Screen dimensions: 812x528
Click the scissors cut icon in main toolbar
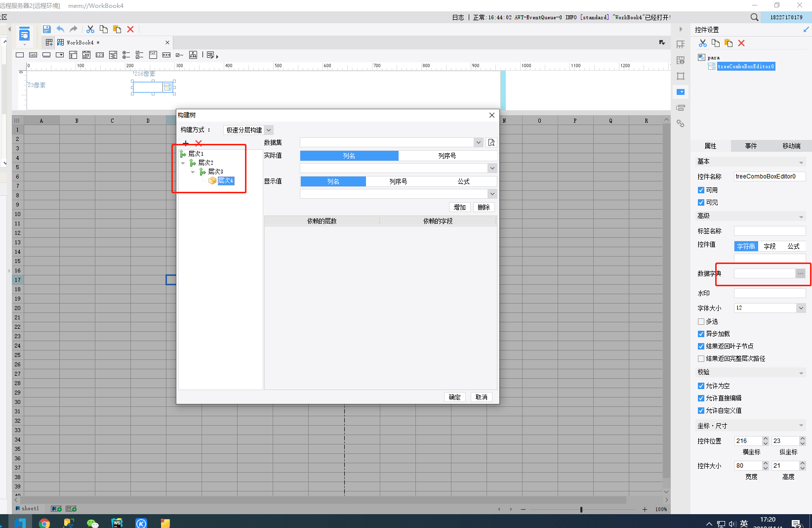[90, 29]
